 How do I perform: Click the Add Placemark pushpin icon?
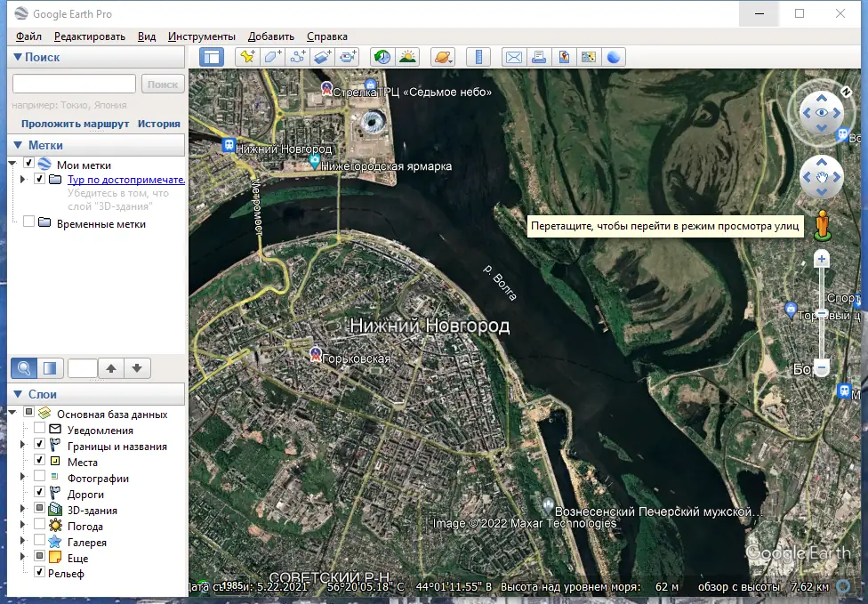[246, 57]
